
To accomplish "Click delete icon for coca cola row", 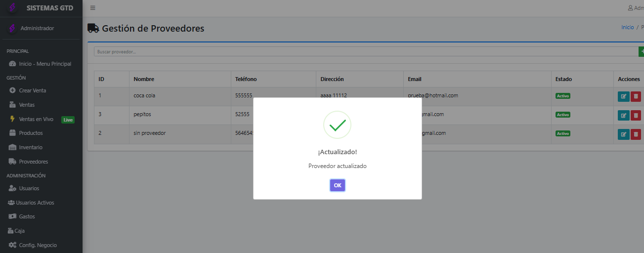I will click(x=636, y=96).
